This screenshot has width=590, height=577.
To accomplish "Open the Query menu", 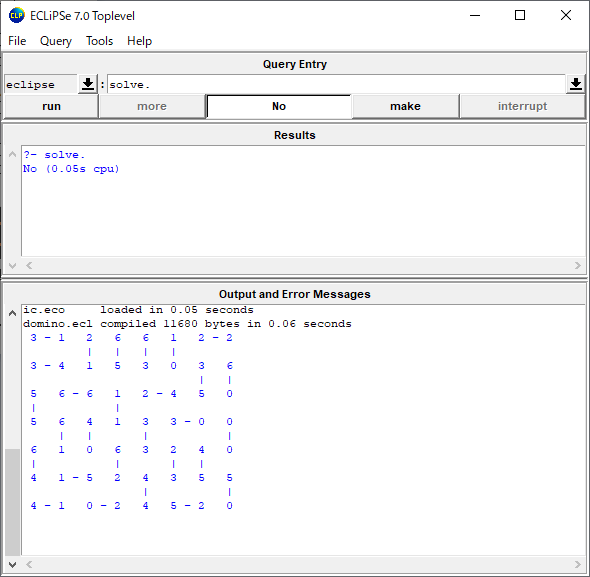I will (56, 41).
